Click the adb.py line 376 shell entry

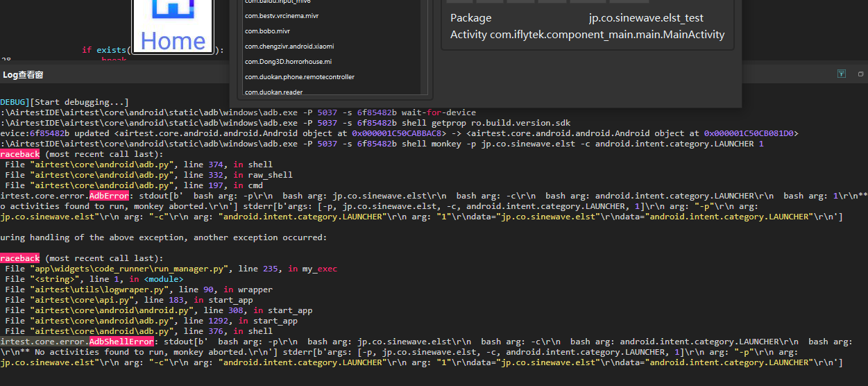[139, 331]
